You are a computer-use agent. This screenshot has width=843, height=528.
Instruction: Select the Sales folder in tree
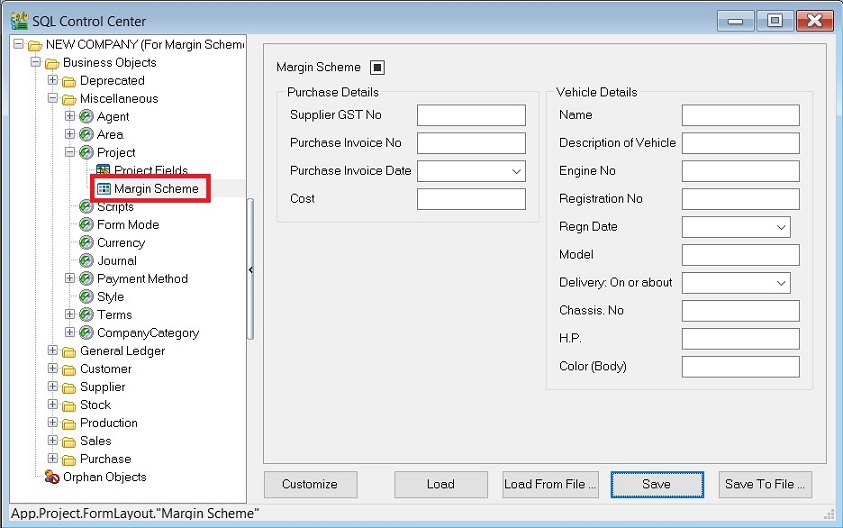coord(95,441)
